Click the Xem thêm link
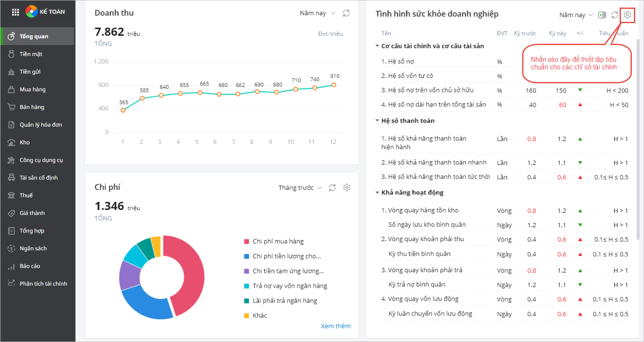 (x=336, y=326)
